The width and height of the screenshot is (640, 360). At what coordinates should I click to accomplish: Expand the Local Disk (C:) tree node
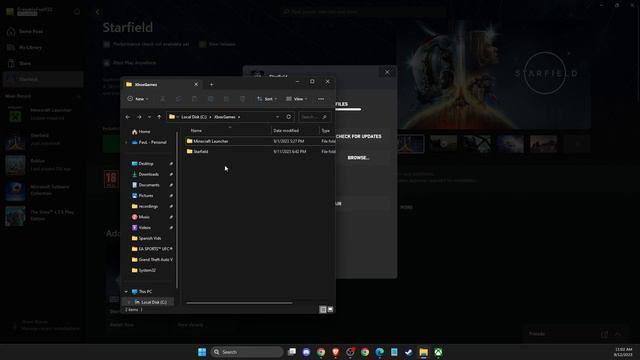(129, 302)
